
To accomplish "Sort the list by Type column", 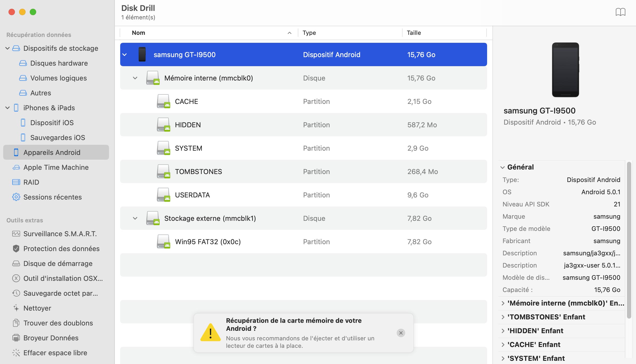I will [350, 33].
